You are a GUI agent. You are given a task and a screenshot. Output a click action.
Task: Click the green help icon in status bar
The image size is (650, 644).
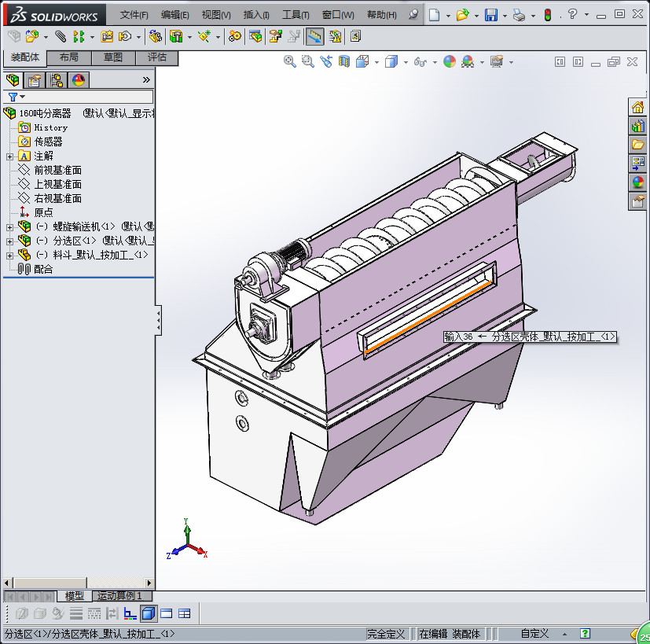[585, 633]
